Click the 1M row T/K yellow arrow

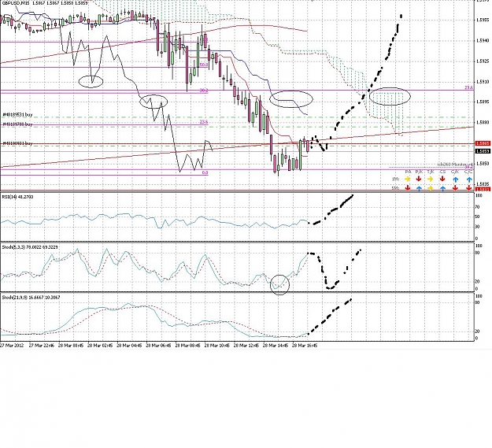click(431, 180)
